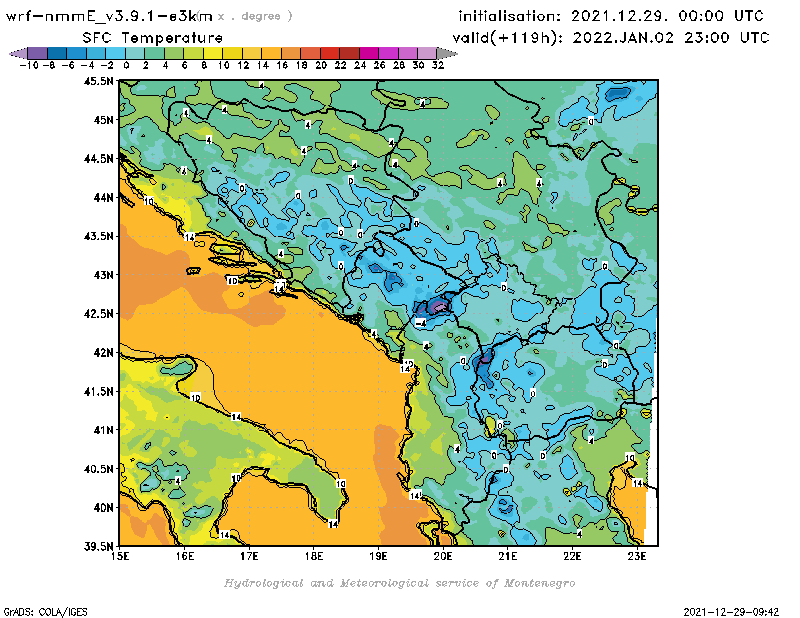Select the 16 value under the color bar
The height and width of the screenshot is (618, 800).
click(282, 65)
